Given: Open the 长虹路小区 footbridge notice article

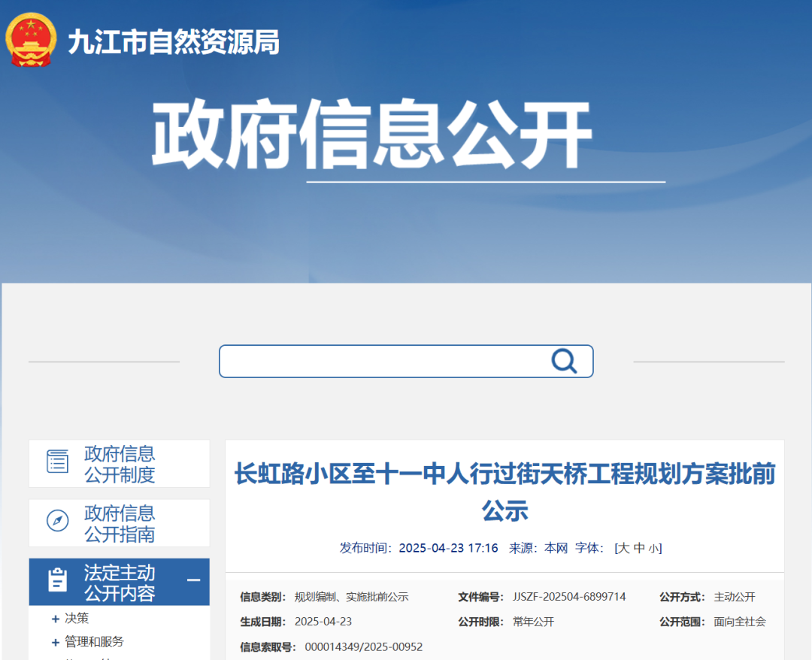Looking at the screenshot, I should pyautogui.click(x=505, y=477).
